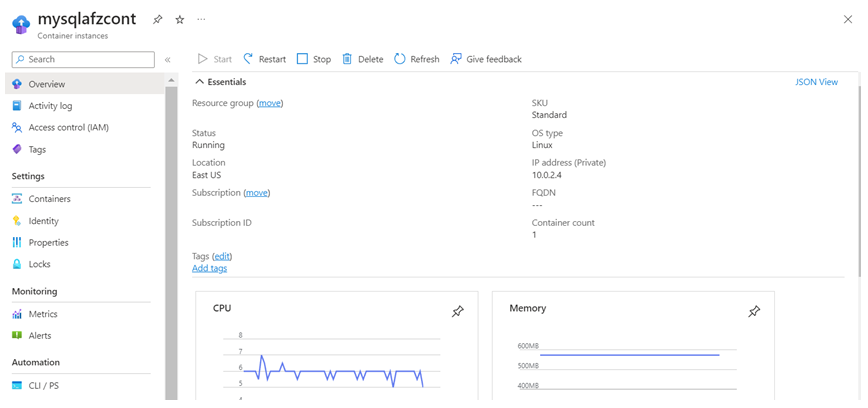Pin the mysqlafzcont resource to dashboard
This screenshot has width=868, height=408.
158,20
